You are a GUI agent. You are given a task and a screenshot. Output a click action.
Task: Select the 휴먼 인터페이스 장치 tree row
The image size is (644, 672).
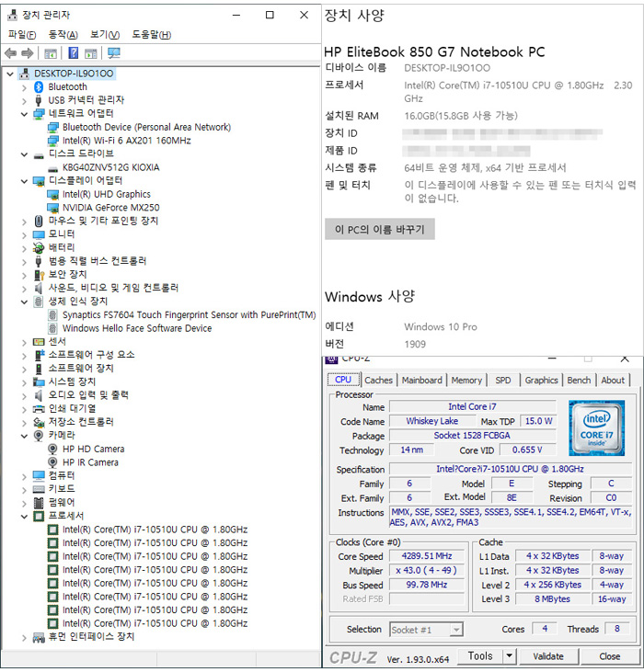pyautogui.click(x=91, y=637)
